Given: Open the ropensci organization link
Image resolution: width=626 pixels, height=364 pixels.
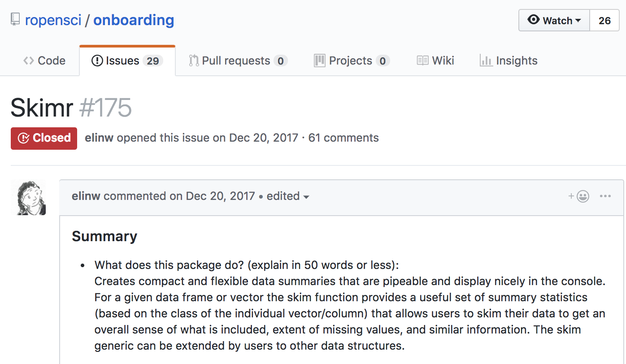Looking at the screenshot, I should pyautogui.click(x=53, y=20).
